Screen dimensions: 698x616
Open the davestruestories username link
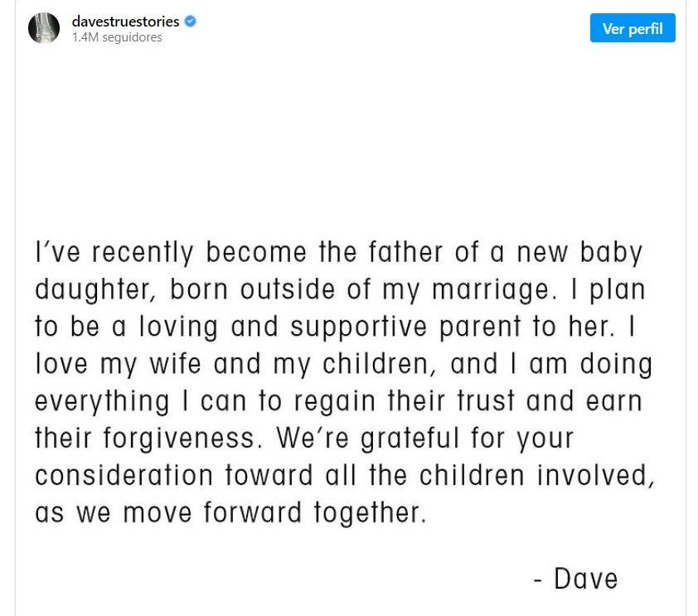125,22
